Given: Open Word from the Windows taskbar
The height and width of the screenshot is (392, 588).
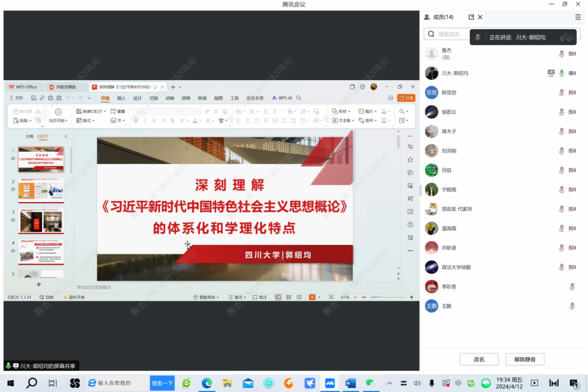Looking at the screenshot, I should coord(350,383).
